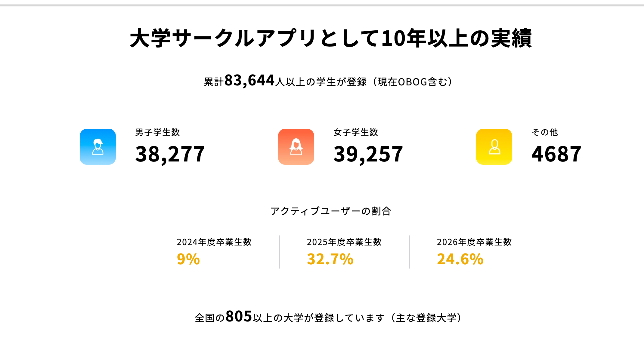Open the 主な登録大学 text link

(426, 318)
